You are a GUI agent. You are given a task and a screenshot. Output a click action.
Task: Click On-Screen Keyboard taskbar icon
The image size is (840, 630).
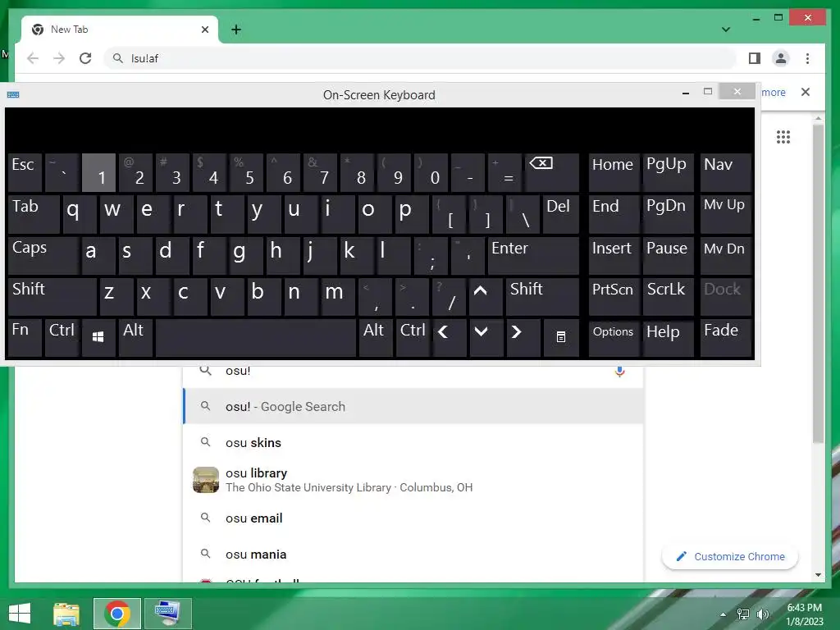pyautogui.click(x=167, y=614)
